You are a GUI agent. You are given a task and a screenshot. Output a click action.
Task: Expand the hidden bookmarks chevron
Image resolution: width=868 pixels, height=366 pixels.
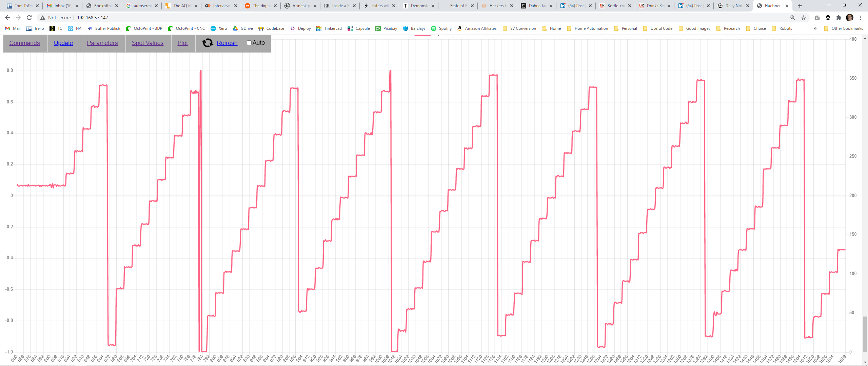click(x=815, y=28)
